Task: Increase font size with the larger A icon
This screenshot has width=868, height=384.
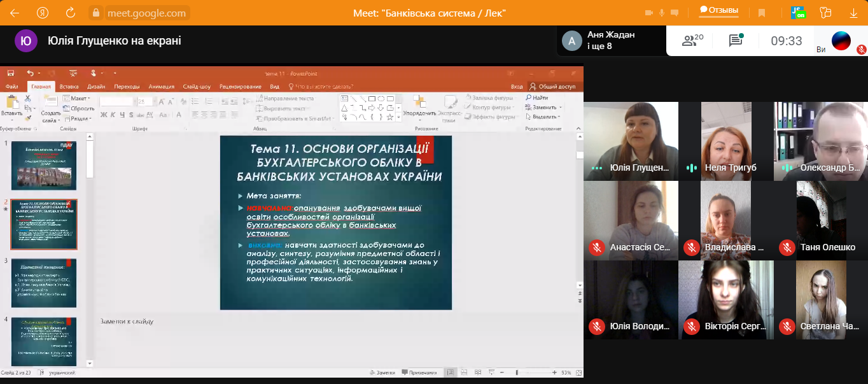Action: coord(161,101)
